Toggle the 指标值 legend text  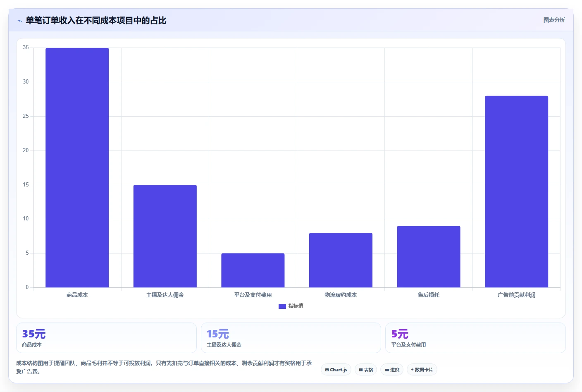pyautogui.click(x=296, y=306)
